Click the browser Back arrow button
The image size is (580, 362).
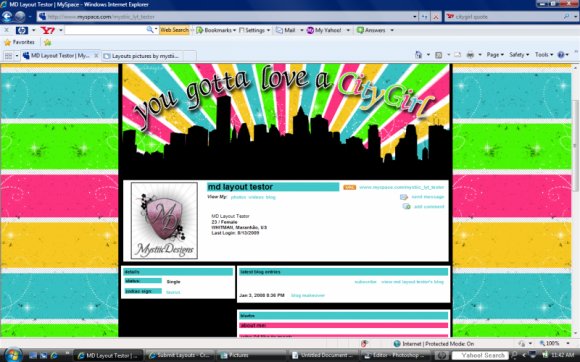tap(7, 16)
